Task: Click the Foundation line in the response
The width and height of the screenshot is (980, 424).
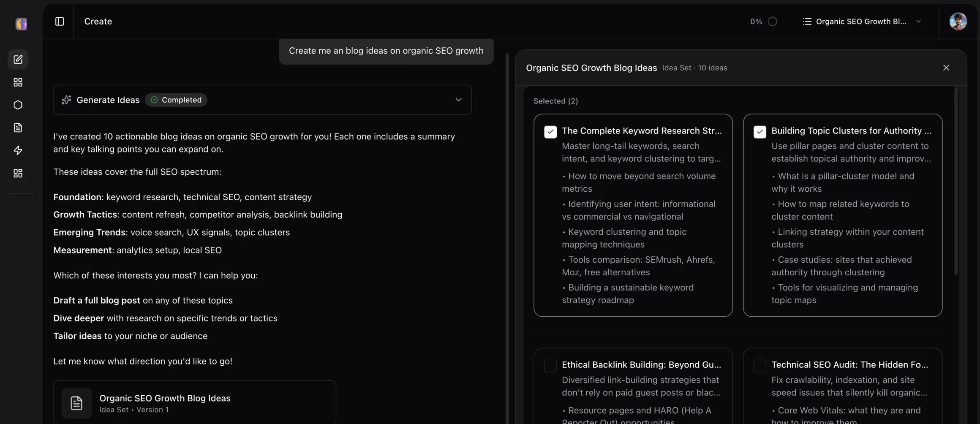Action: tap(182, 197)
